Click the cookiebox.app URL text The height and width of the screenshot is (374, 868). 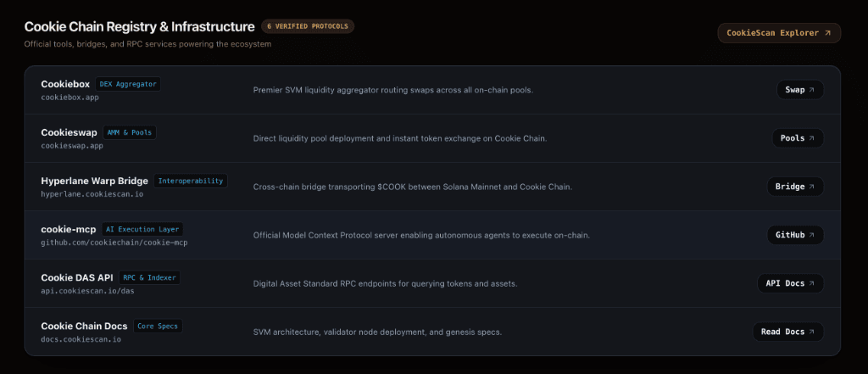[x=70, y=98]
